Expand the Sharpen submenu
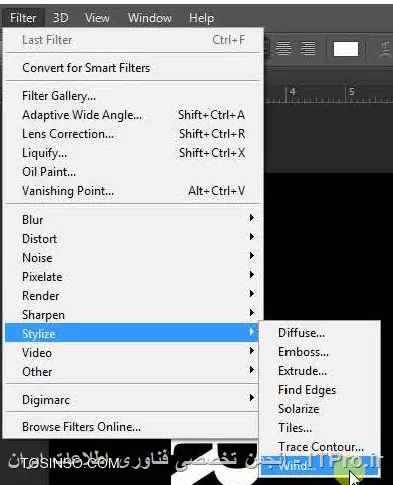The width and height of the screenshot is (393, 485). [x=132, y=315]
